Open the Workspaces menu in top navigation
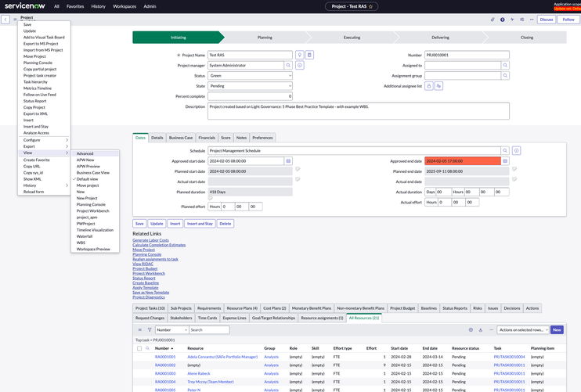The image size is (581, 392). click(x=125, y=6)
